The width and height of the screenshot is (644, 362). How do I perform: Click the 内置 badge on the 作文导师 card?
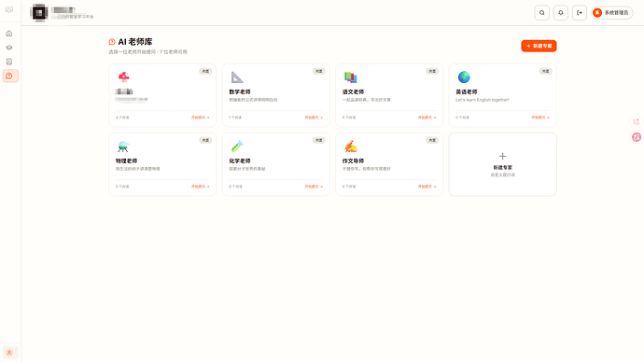coord(432,140)
